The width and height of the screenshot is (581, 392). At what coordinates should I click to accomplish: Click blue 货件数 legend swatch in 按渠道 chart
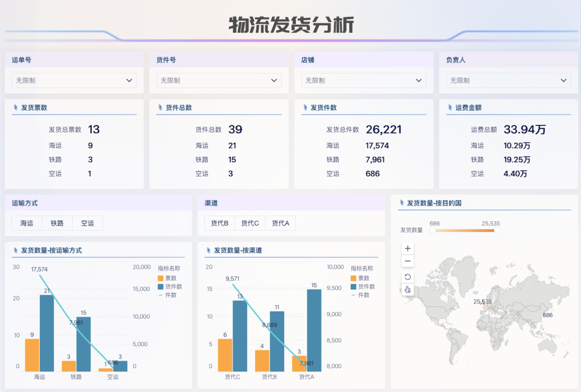(x=353, y=286)
